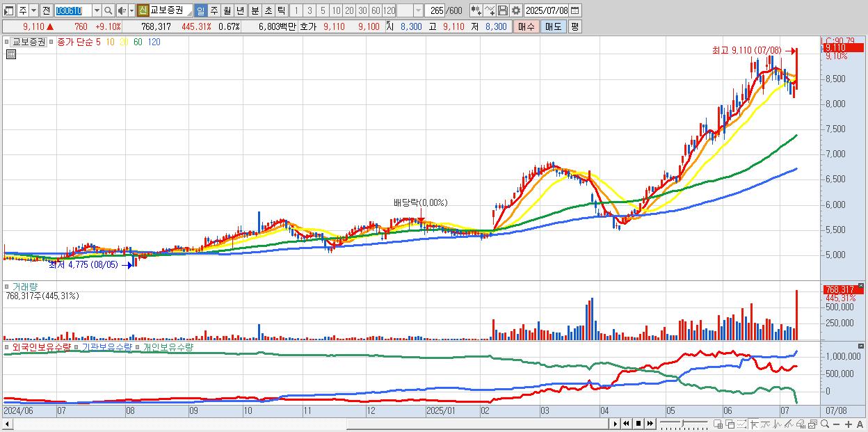This screenshot has height=432, width=868.
Task: Adjust the replay speed slider handle
Action: pyautogui.click(x=682, y=423)
